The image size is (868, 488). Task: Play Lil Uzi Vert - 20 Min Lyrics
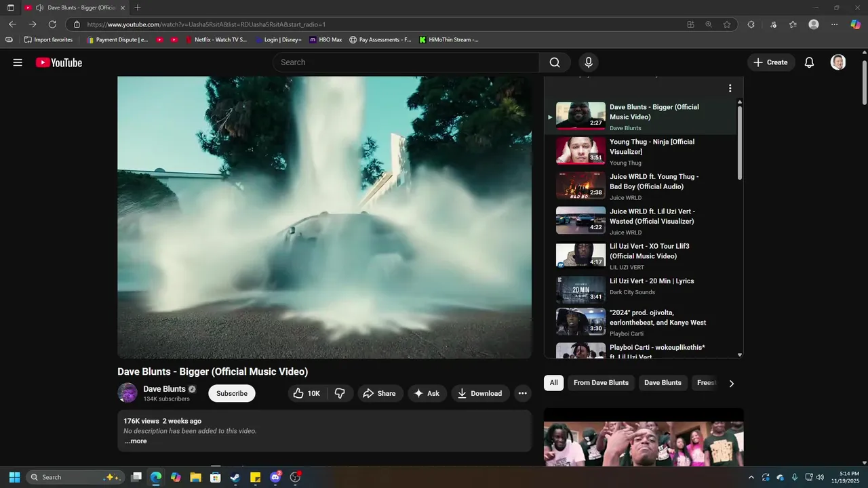pyautogui.click(x=641, y=291)
